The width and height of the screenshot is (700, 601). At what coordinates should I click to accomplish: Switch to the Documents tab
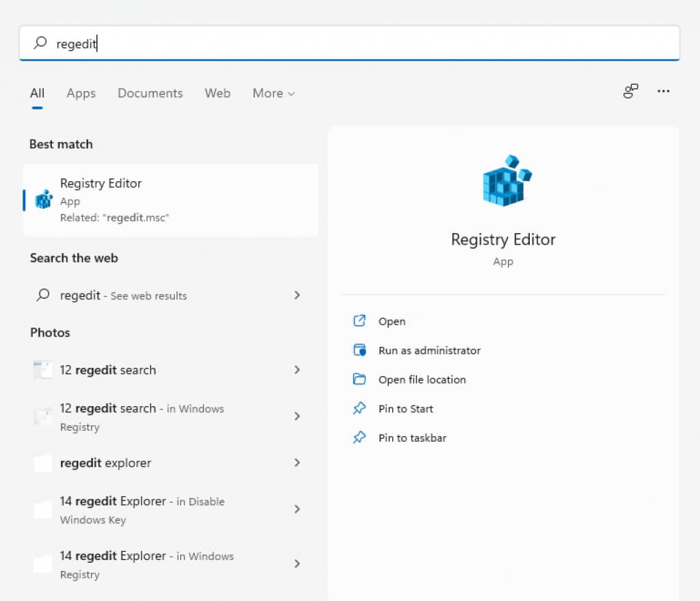click(x=150, y=94)
